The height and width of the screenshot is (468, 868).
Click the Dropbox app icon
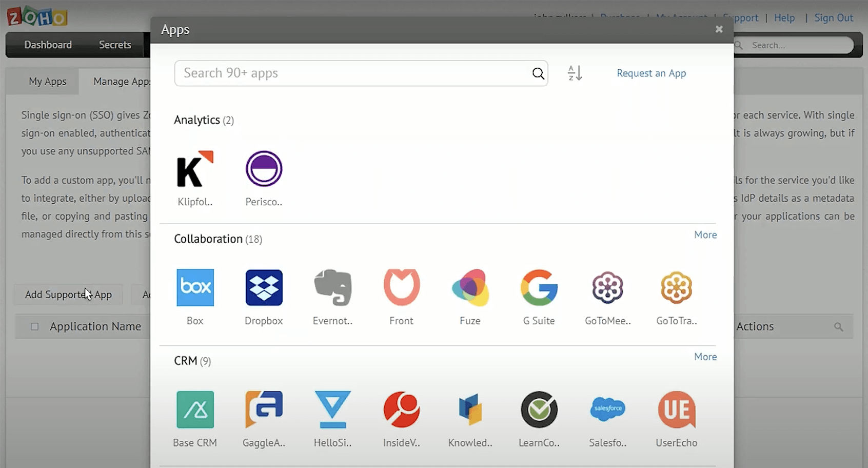263,287
